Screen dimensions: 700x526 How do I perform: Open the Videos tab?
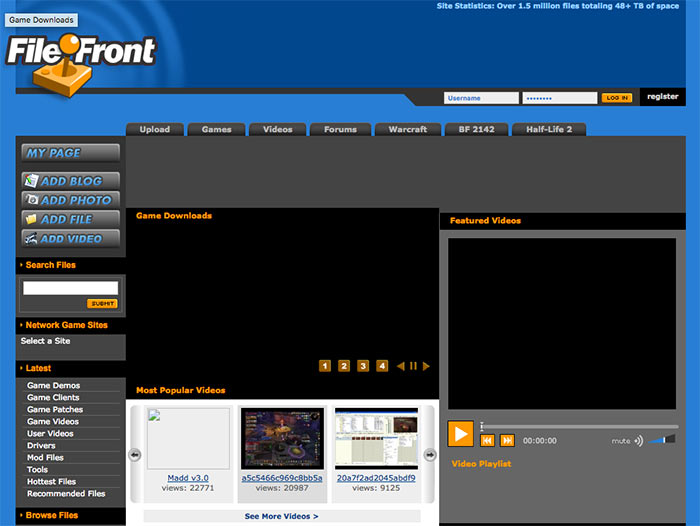(278, 129)
